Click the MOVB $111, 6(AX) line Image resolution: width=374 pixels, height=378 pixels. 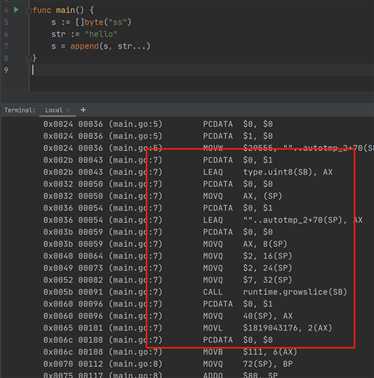click(x=170, y=352)
